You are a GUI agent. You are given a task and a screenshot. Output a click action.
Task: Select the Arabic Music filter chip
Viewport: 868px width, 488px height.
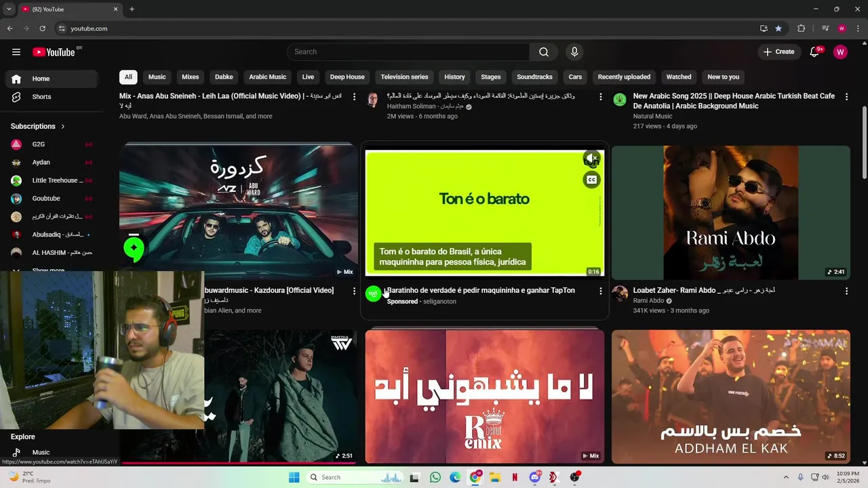click(268, 77)
